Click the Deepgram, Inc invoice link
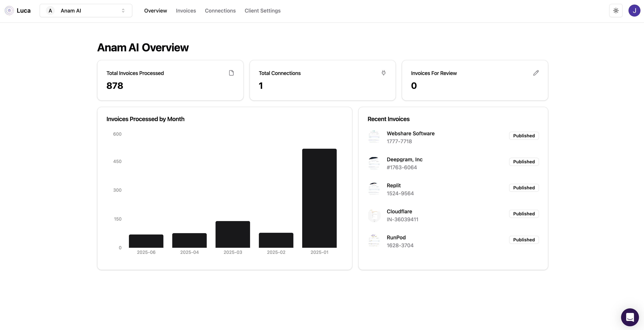Screen dimensions: 644x330 click(x=404, y=159)
